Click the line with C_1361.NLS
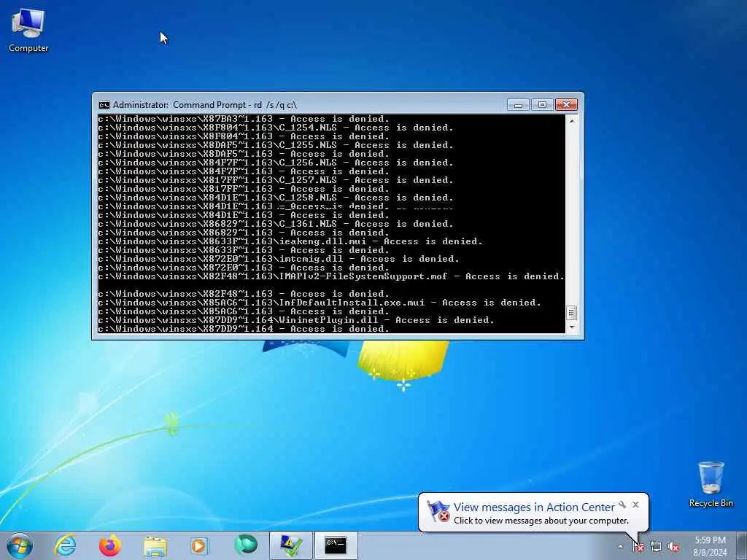Screen dimensions: 747x560 click(276, 224)
